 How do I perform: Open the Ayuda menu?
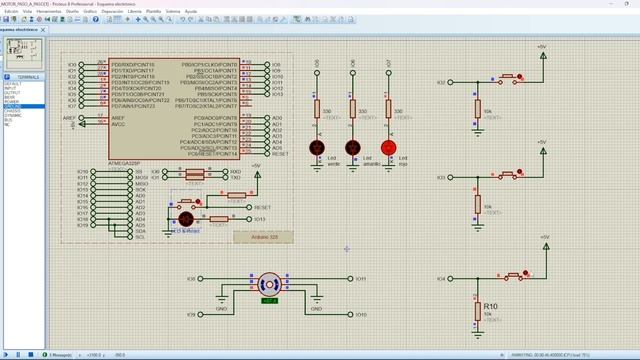(x=191, y=11)
